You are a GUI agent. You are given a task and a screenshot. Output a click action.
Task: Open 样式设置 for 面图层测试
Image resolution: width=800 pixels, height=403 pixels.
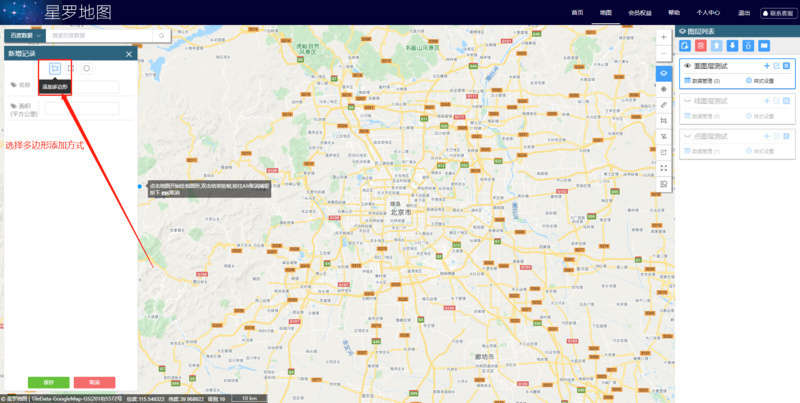pos(760,81)
